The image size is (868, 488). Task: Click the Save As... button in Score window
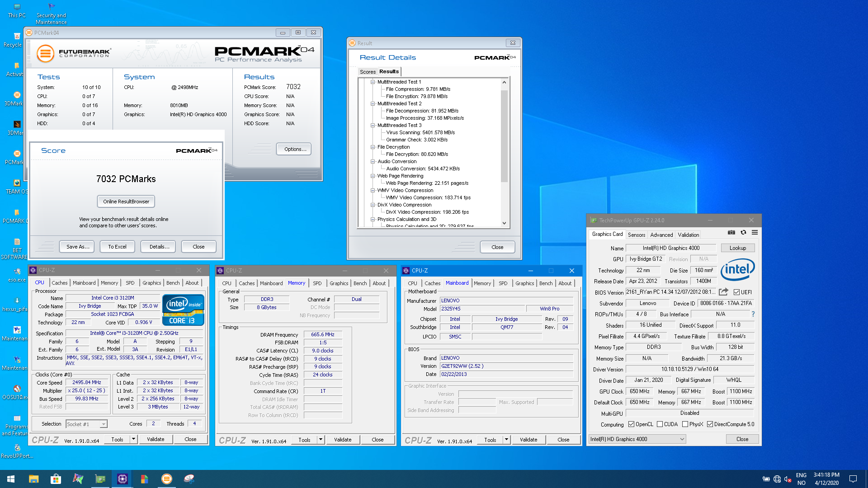click(x=78, y=247)
